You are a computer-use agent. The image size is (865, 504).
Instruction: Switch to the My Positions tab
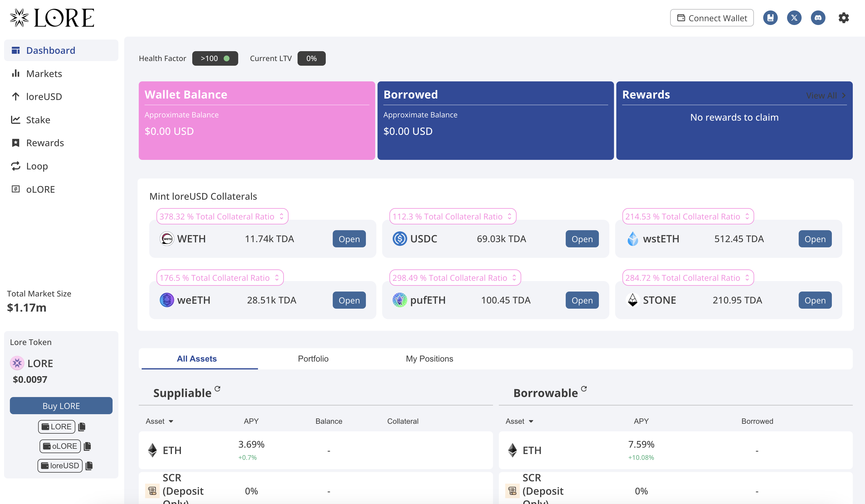(x=429, y=359)
